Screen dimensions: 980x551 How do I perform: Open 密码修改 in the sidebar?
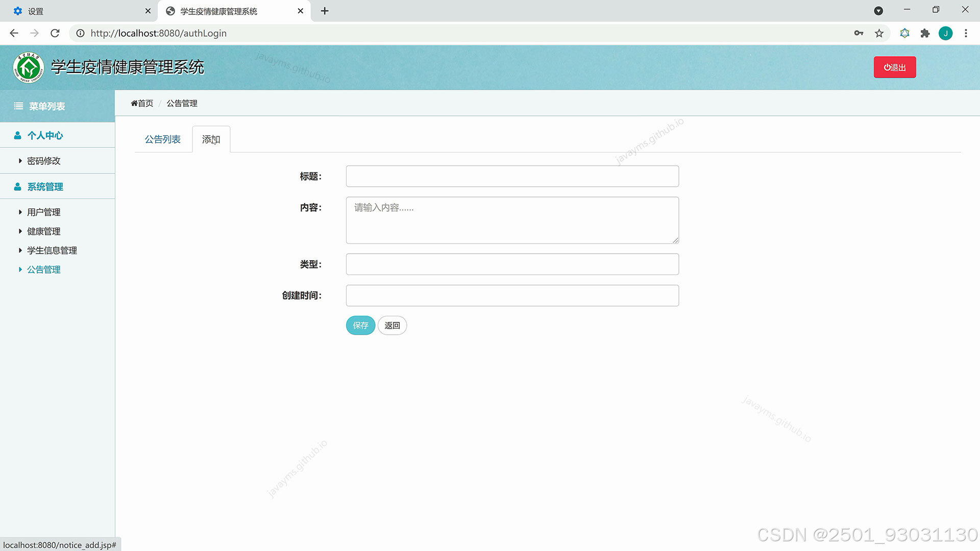(43, 161)
